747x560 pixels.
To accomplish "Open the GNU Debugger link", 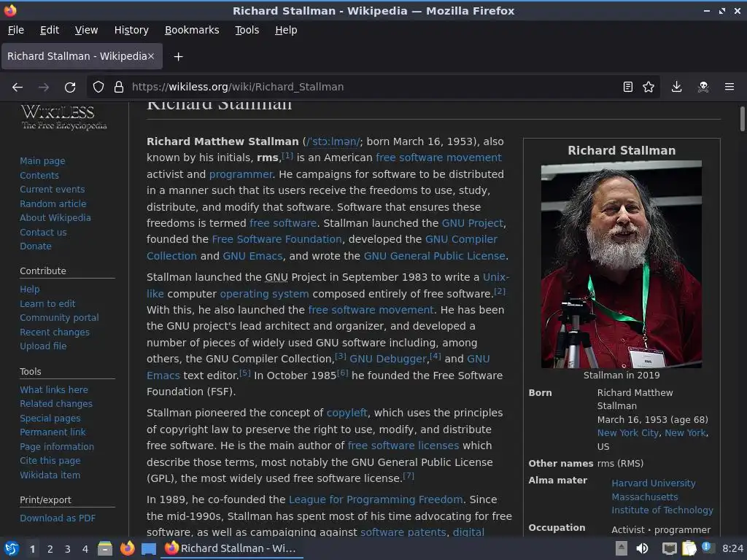I will tap(388, 359).
